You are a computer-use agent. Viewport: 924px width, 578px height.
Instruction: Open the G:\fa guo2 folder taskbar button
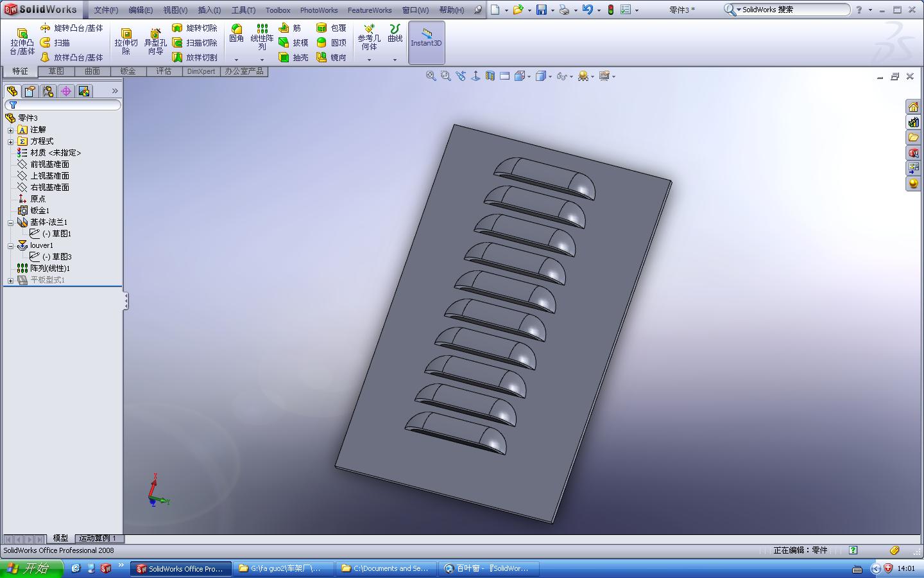pyautogui.click(x=284, y=568)
